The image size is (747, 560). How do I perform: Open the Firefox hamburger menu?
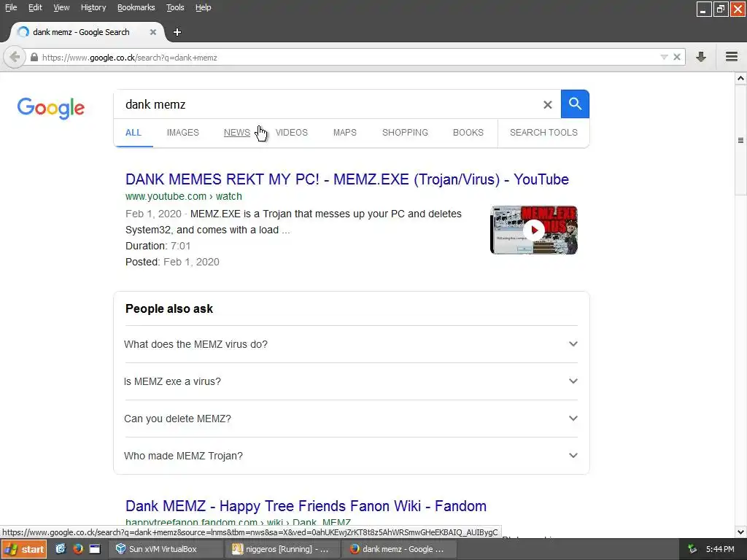(732, 57)
